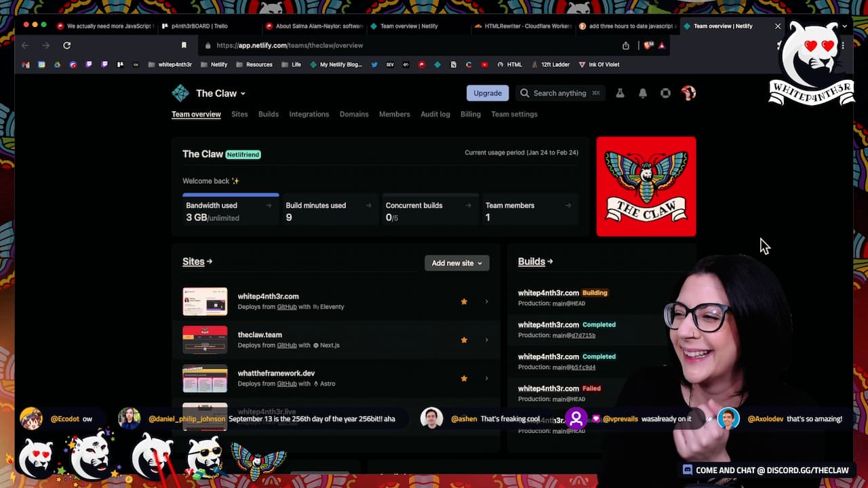
Task: Unstar the theclaw.team site
Action: click(464, 340)
